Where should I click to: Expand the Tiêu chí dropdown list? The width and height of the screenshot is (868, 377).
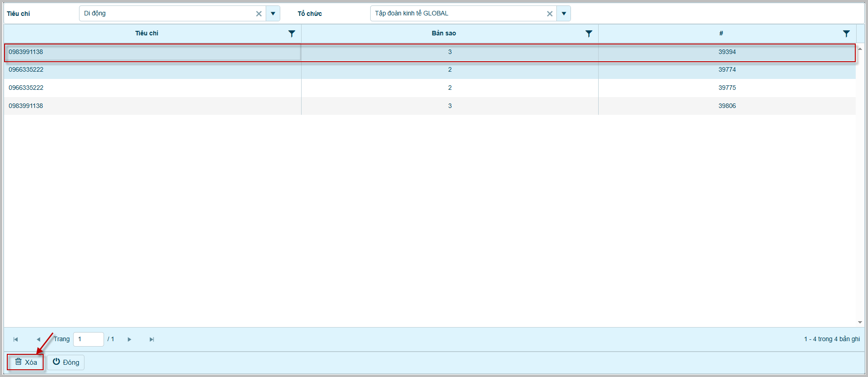pyautogui.click(x=273, y=14)
